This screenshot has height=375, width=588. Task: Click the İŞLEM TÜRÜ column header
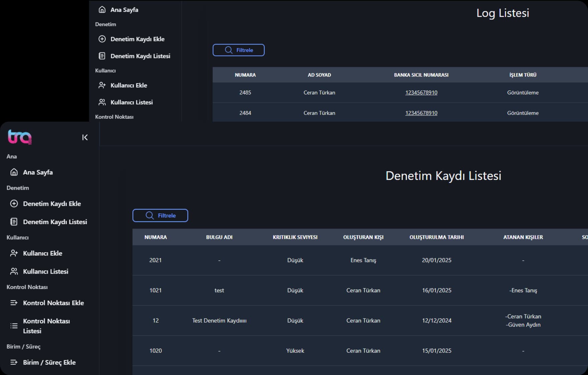point(523,75)
